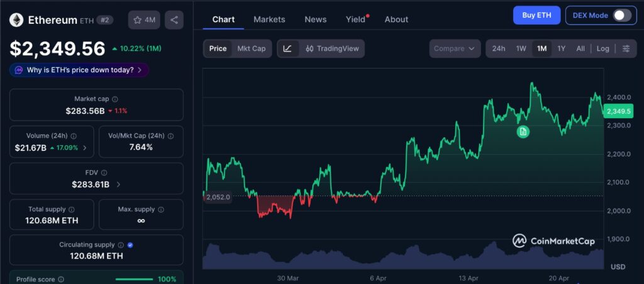
Task: Show Total supply info icon
Action: [72, 209]
